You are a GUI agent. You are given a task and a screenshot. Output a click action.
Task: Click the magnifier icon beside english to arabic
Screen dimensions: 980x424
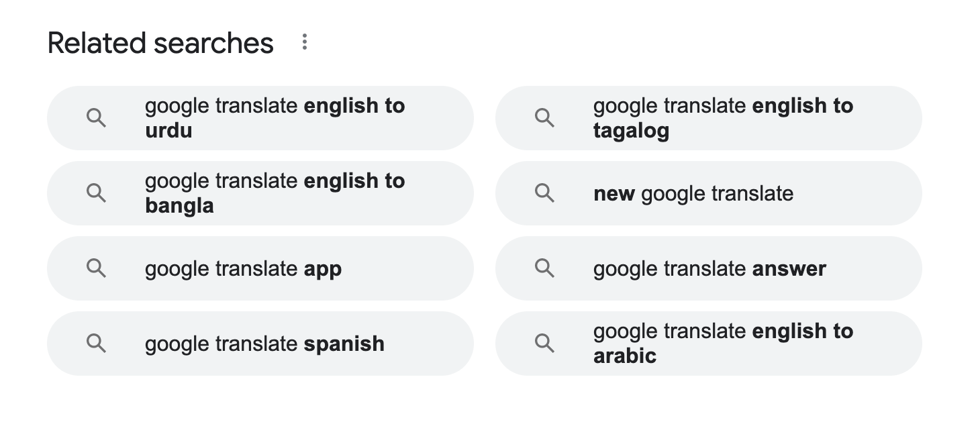pyautogui.click(x=544, y=343)
